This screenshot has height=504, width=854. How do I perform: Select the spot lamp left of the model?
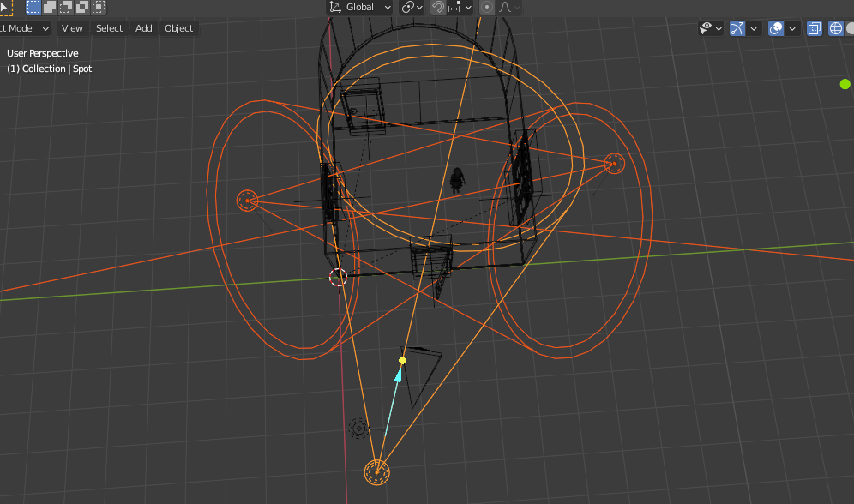tap(247, 201)
